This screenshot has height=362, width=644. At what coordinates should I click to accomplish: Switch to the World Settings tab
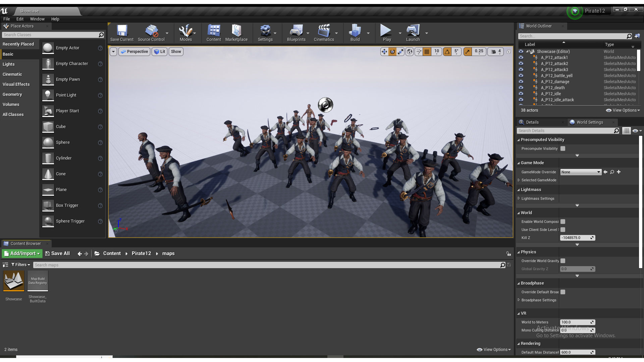pos(589,122)
